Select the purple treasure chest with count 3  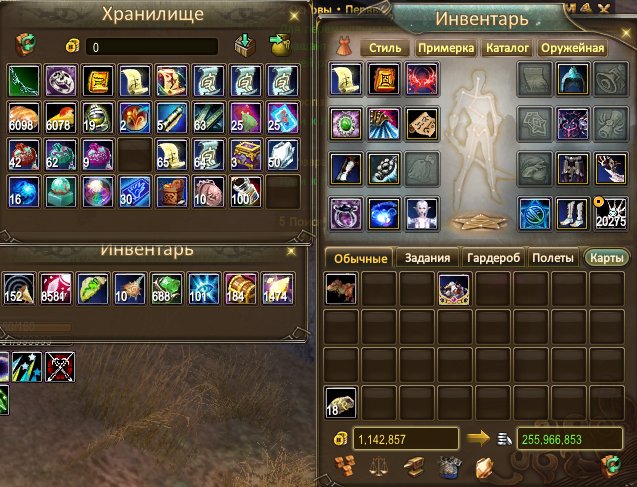click(x=245, y=155)
